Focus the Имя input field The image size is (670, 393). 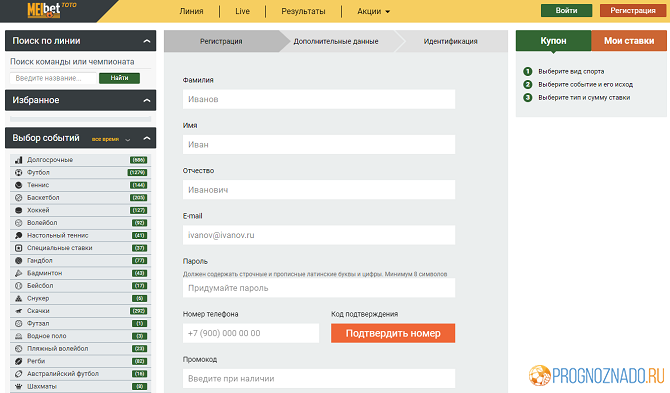(x=319, y=144)
